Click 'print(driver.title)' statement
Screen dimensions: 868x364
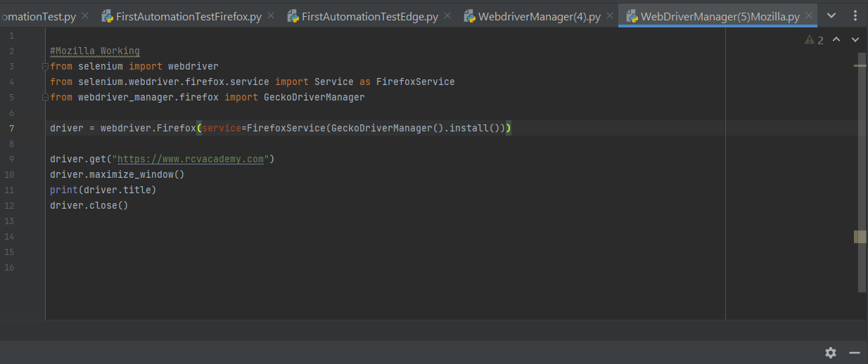click(103, 190)
